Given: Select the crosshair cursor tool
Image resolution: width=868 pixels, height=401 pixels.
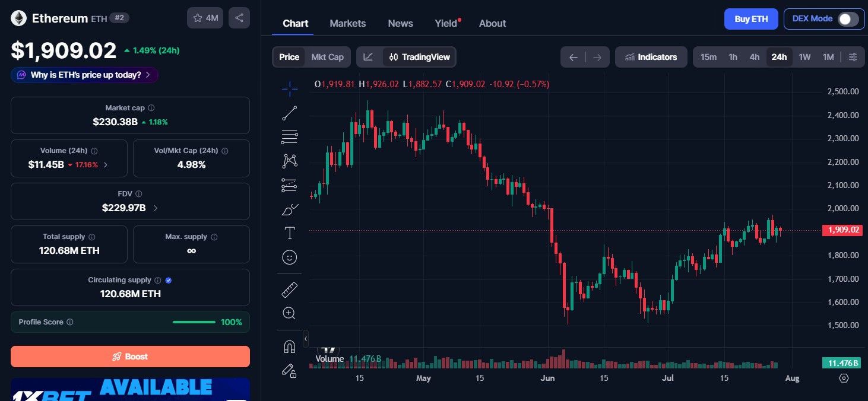Looking at the screenshot, I should [x=290, y=90].
